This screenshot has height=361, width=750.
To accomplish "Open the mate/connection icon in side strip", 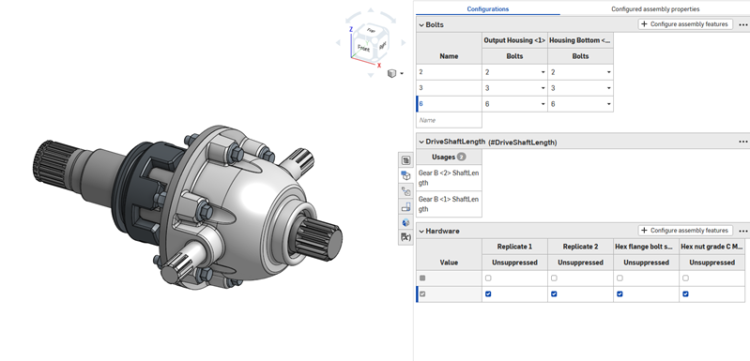I will (x=406, y=191).
